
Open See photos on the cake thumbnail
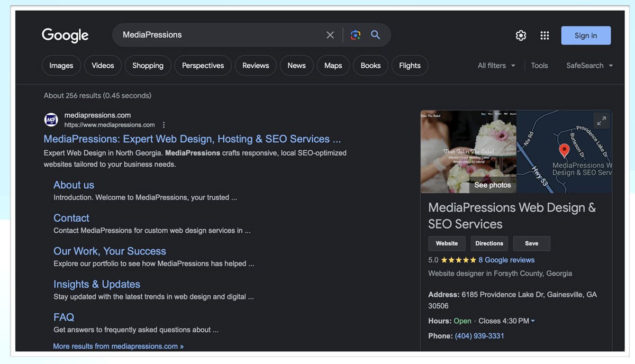[x=493, y=185]
